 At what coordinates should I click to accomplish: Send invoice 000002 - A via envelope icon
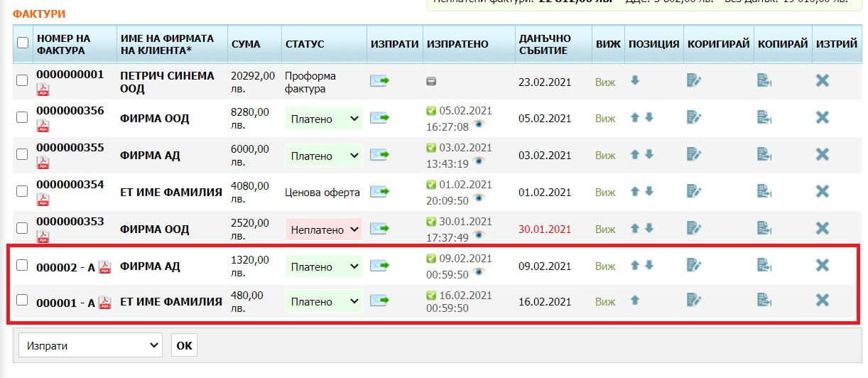[x=380, y=266]
